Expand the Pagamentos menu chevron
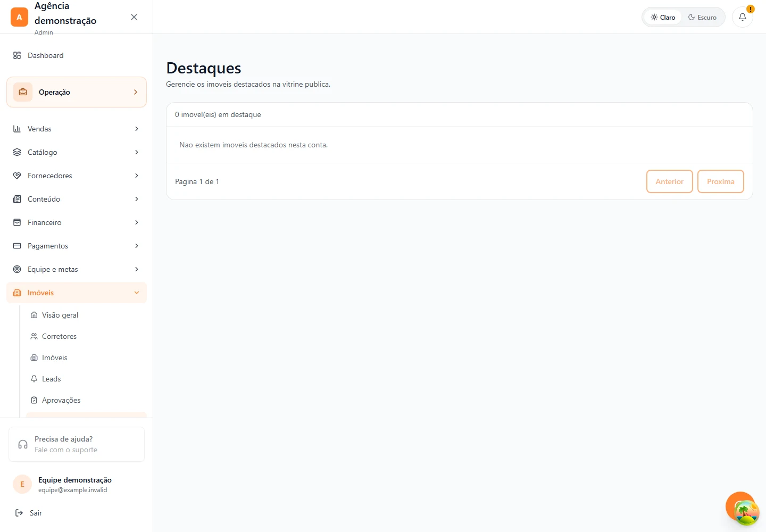 [137, 246]
